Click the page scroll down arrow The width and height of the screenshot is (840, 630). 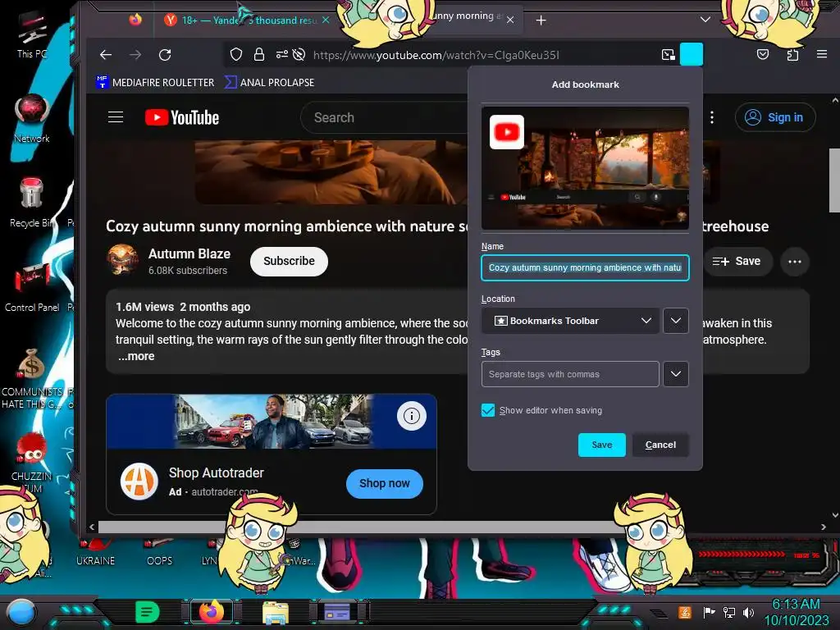[834, 515]
